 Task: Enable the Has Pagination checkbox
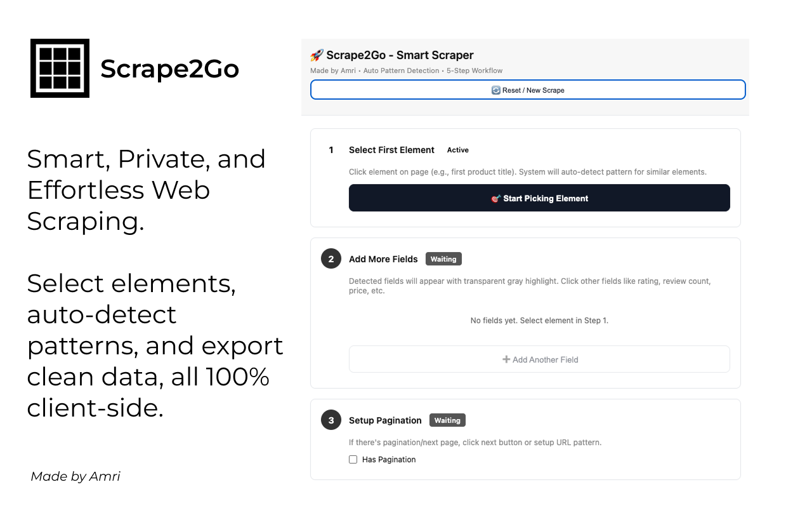pyautogui.click(x=353, y=459)
